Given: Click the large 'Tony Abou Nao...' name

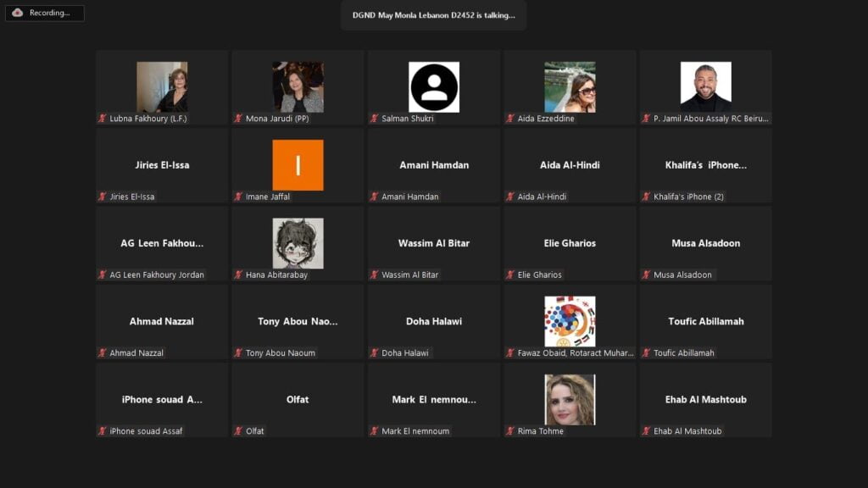Looking at the screenshot, I should pos(298,321).
